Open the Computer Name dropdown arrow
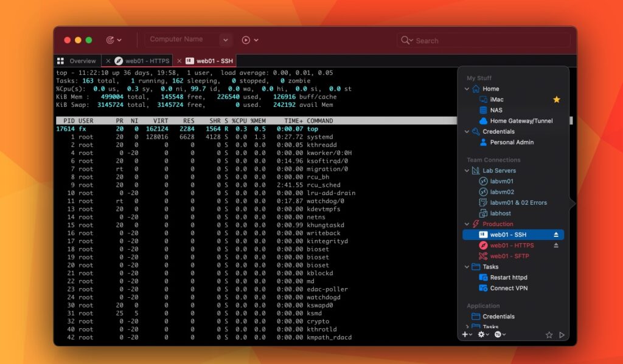The image size is (623, 364). [x=225, y=40]
